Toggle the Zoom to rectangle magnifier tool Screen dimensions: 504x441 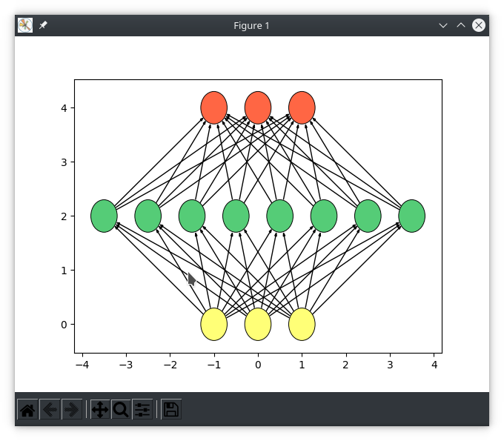[x=121, y=409]
